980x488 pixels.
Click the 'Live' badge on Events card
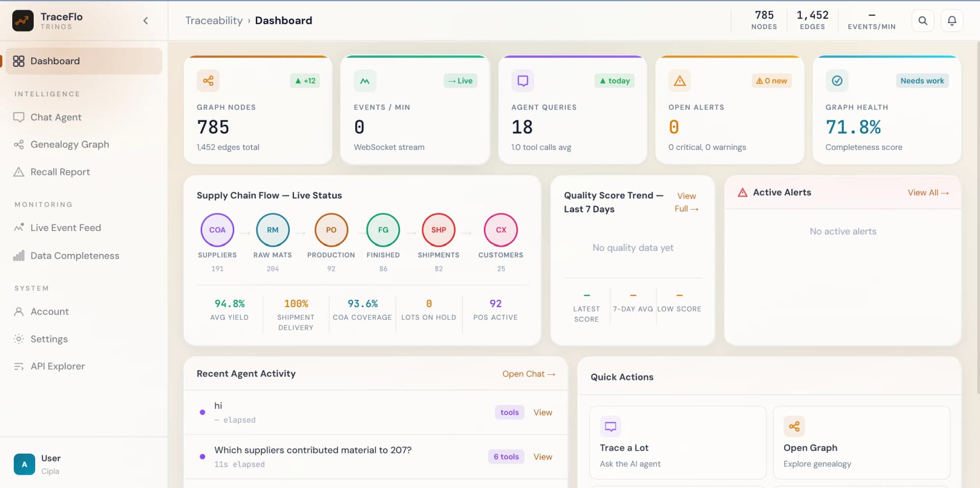click(x=460, y=81)
